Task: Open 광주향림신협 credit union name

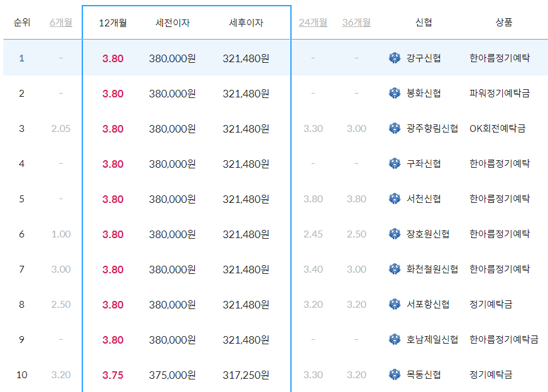Action: [x=432, y=129]
